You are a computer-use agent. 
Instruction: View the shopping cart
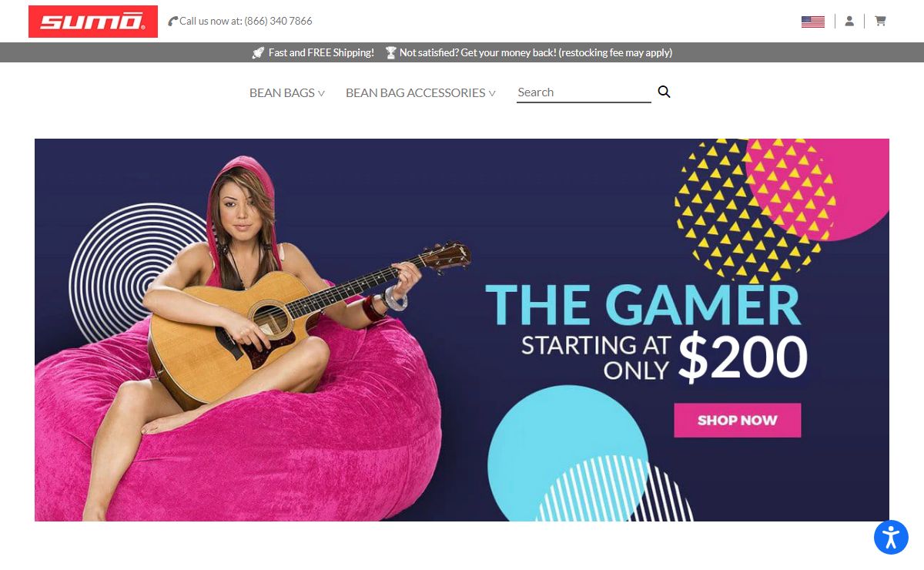coord(880,22)
